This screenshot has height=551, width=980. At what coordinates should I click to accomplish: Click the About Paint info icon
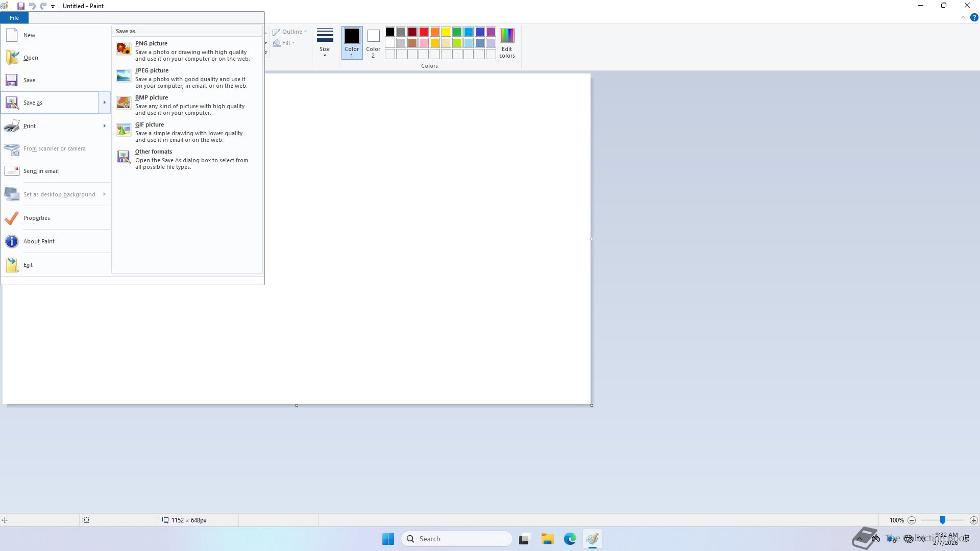[12, 241]
